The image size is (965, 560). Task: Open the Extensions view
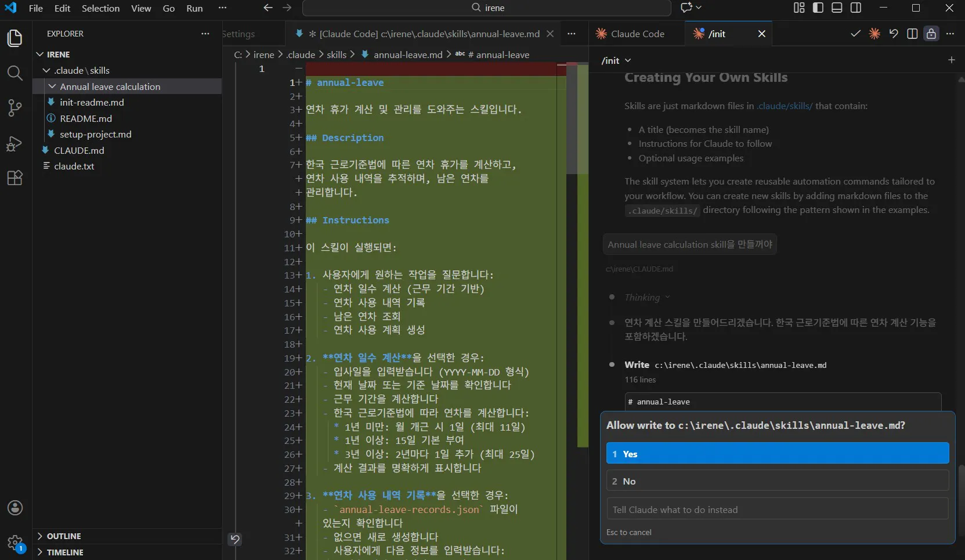click(15, 178)
